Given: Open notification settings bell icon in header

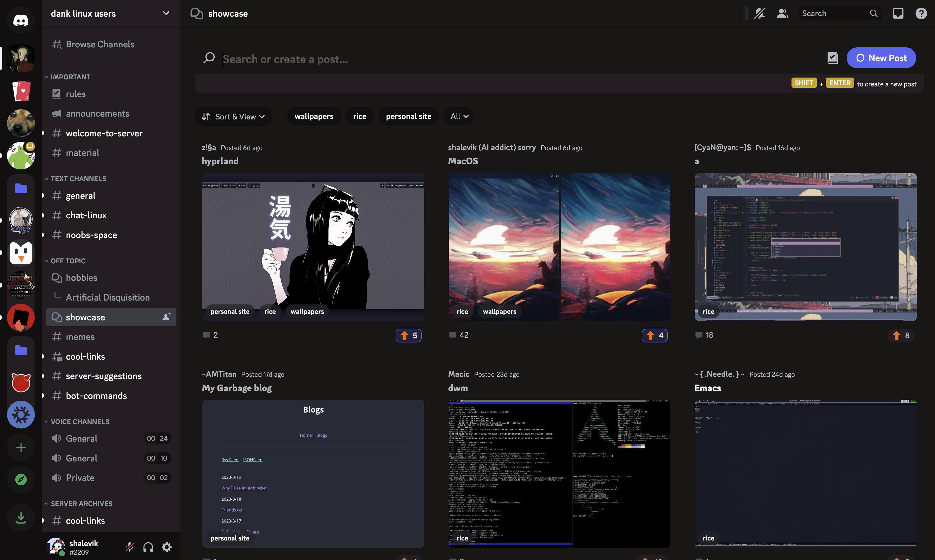Looking at the screenshot, I should [x=759, y=14].
